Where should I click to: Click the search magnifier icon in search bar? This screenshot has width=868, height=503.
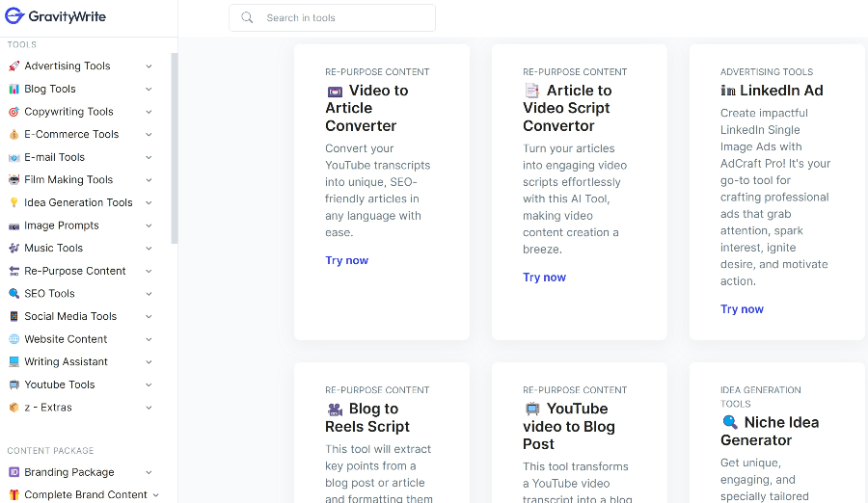click(x=248, y=18)
